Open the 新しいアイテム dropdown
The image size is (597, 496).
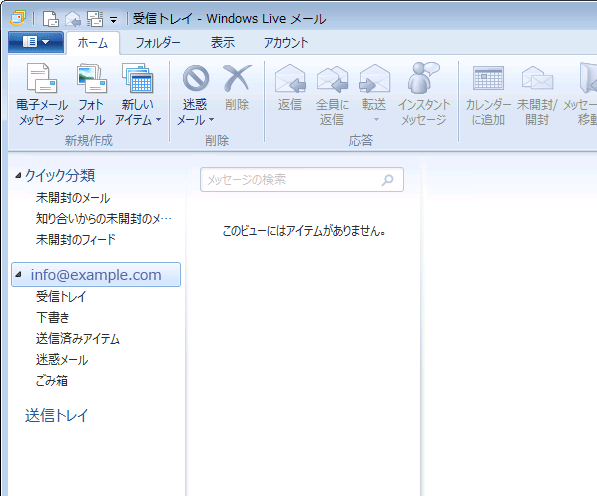click(137, 94)
